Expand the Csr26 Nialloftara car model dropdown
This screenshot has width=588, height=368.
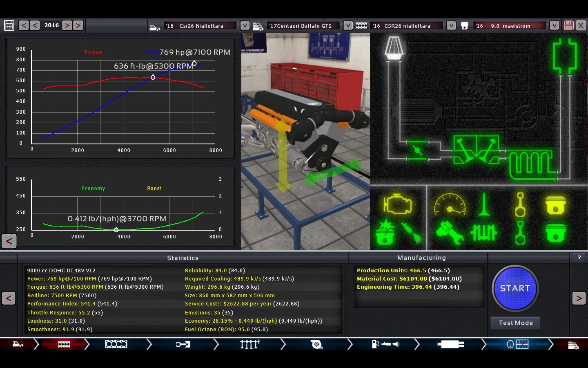click(245, 26)
